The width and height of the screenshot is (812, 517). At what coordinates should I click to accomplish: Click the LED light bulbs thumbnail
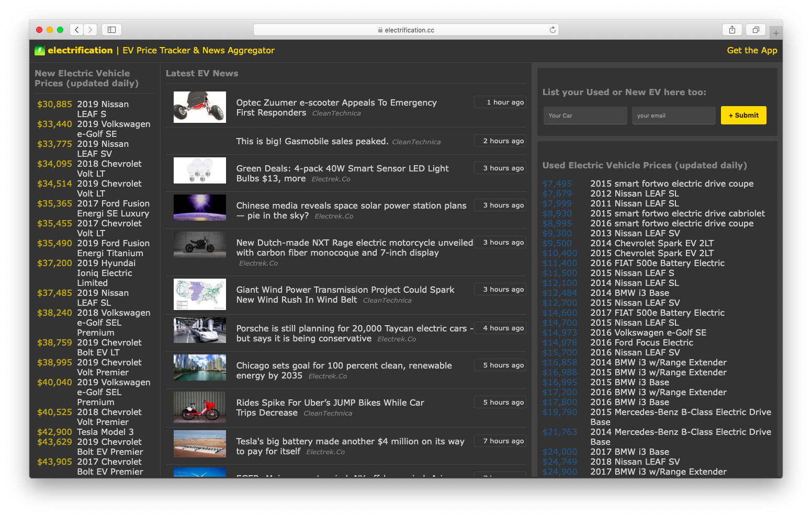[x=200, y=170]
